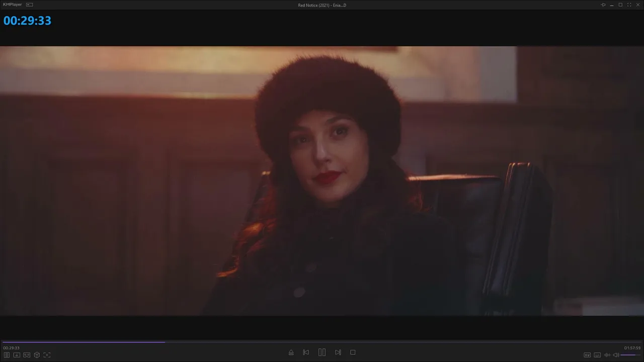Enable VR mode with the goggles icon

pos(27,355)
